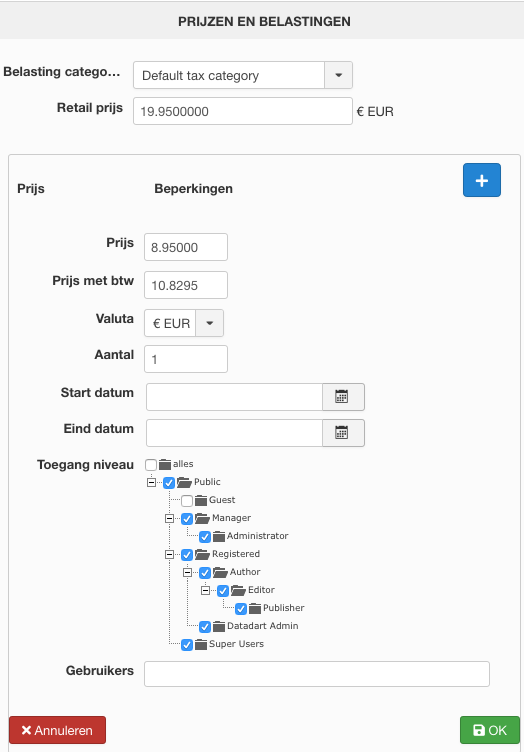Click the Manager folder icon
Image resolution: width=524 pixels, height=752 pixels.
[202, 518]
